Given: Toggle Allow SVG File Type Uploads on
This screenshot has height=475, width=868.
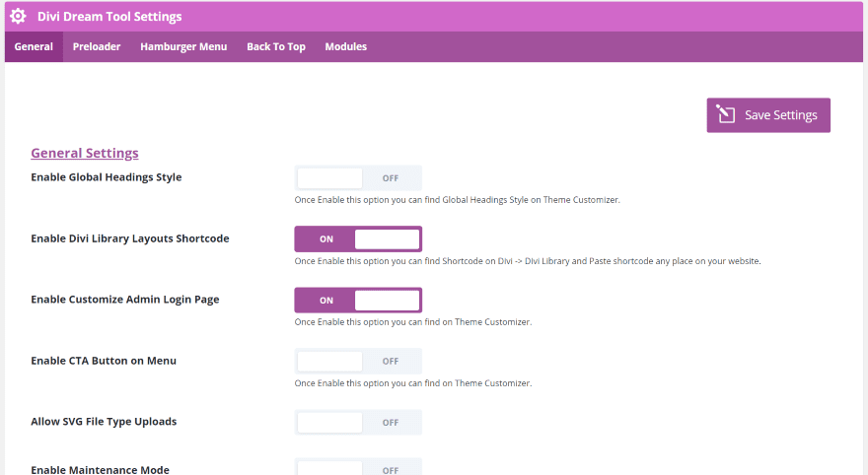Looking at the screenshot, I should point(358,423).
